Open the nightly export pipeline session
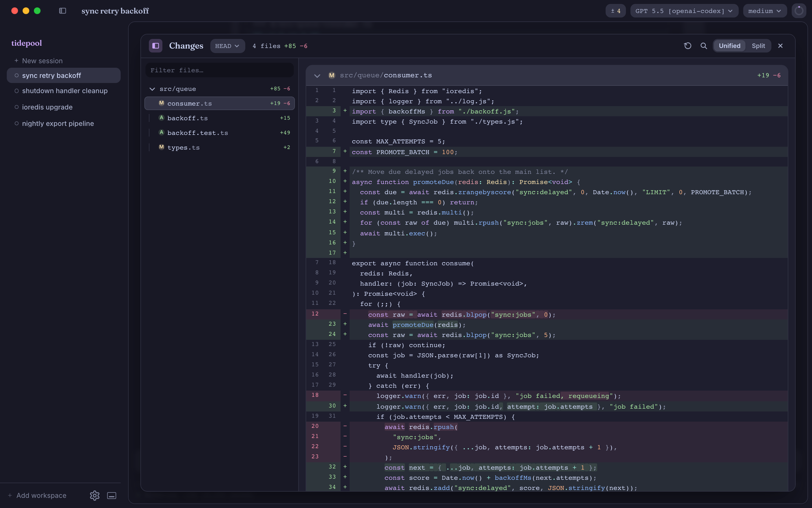812x508 pixels. [x=64, y=123]
